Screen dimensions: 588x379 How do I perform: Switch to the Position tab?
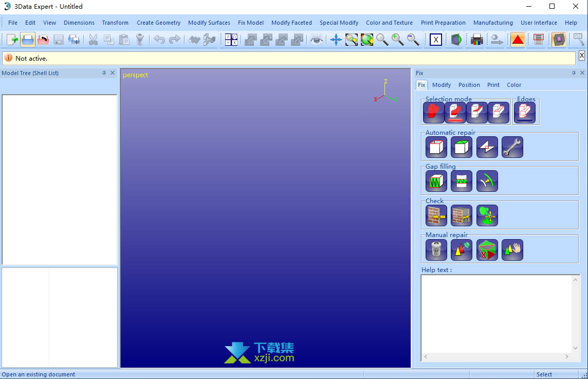[x=469, y=85]
